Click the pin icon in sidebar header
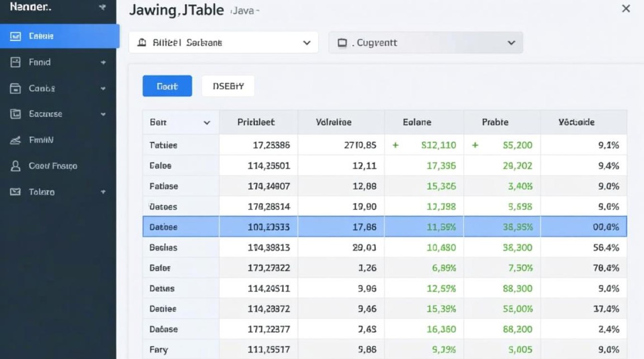This screenshot has width=644, height=359. point(102,8)
